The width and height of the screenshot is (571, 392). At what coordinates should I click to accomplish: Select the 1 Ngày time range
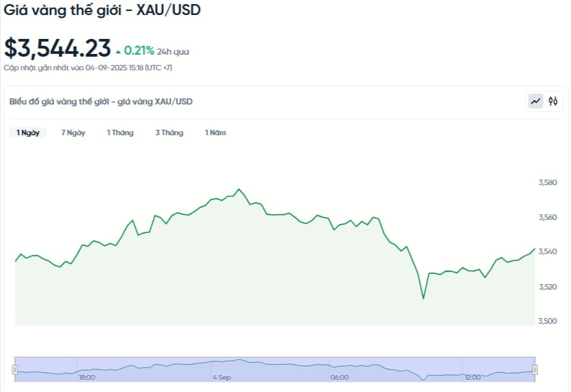coord(28,133)
